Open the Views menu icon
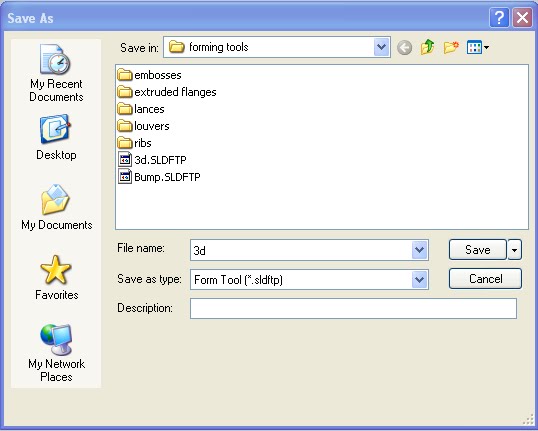 pyautogui.click(x=478, y=47)
